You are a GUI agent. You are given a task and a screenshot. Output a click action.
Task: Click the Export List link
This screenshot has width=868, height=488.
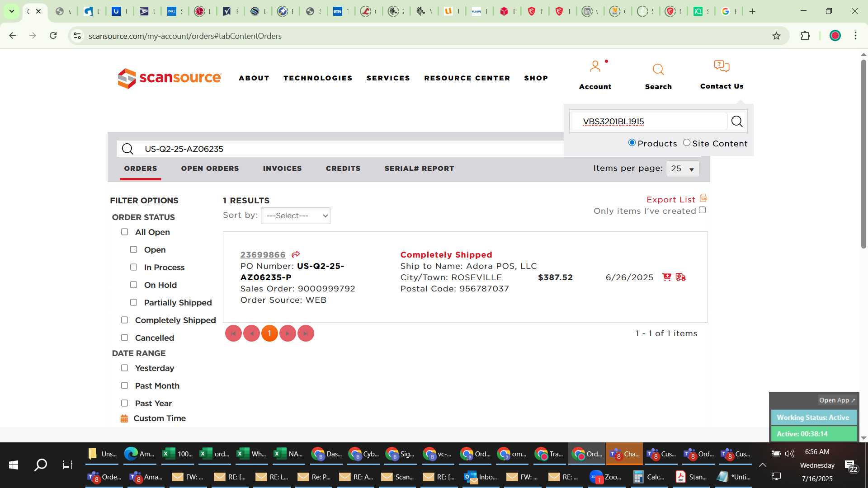coord(671,199)
